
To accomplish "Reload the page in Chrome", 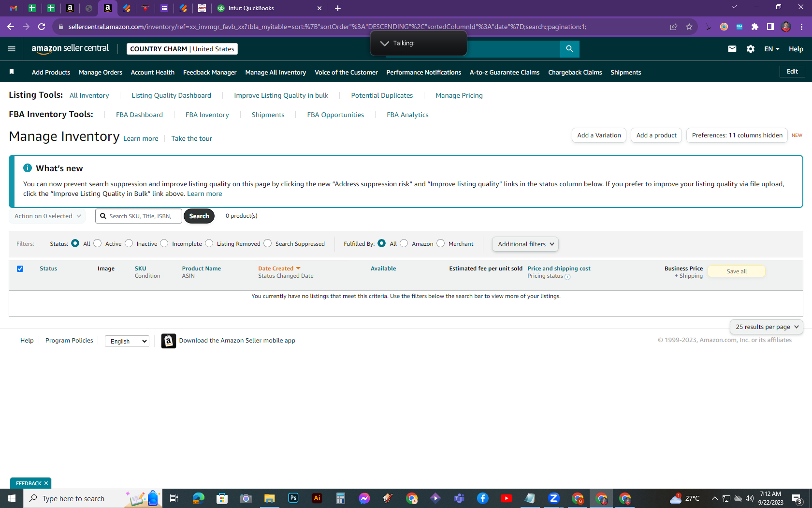I will 42,27.
